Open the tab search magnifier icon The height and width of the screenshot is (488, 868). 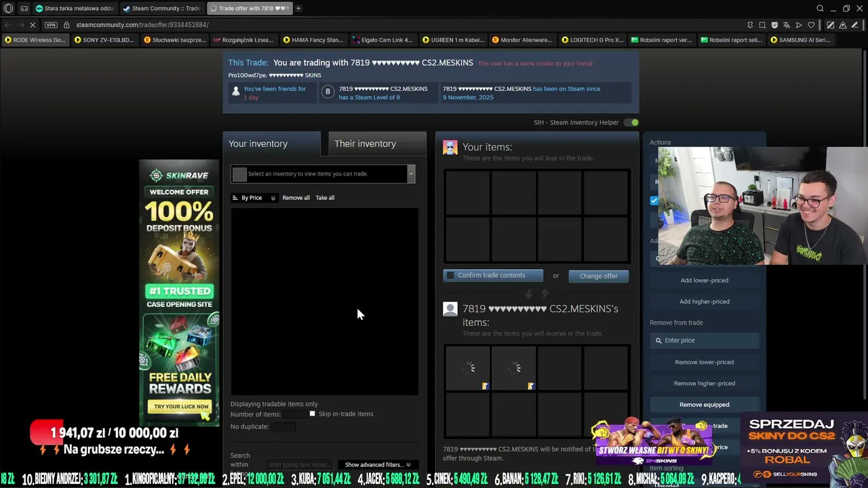coord(820,9)
